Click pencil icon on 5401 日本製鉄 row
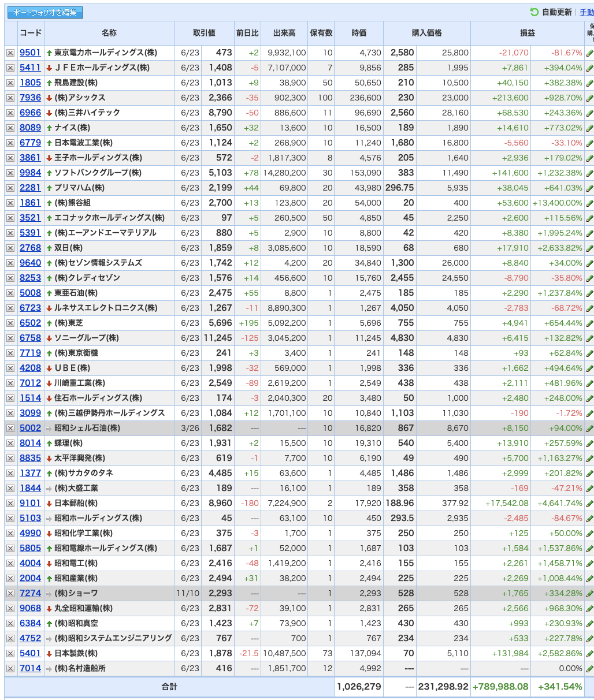Image resolution: width=594 pixels, height=700 pixels. coord(589,653)
